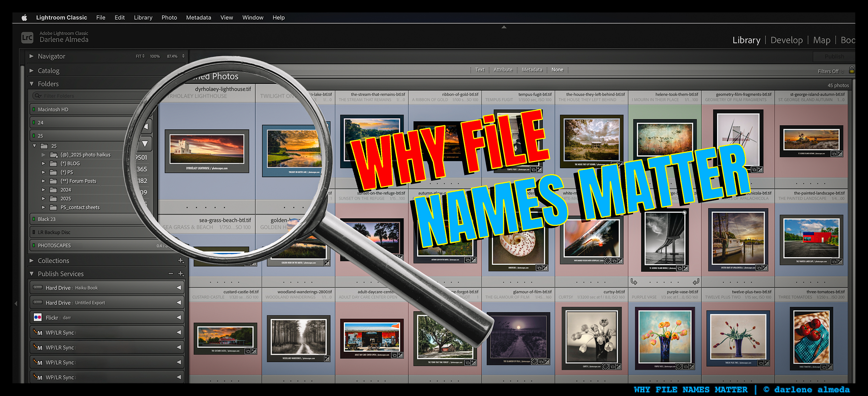Set Navigator zoom to 100%
The height and width of the screenshot is (396, 868).
pos(155,56)
